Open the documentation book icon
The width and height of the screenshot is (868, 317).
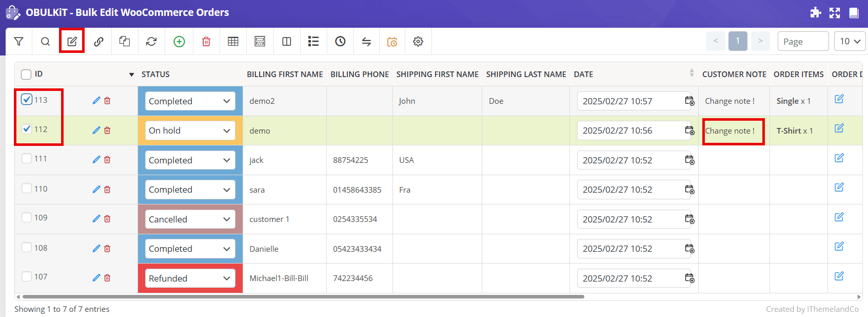[854, 13]
